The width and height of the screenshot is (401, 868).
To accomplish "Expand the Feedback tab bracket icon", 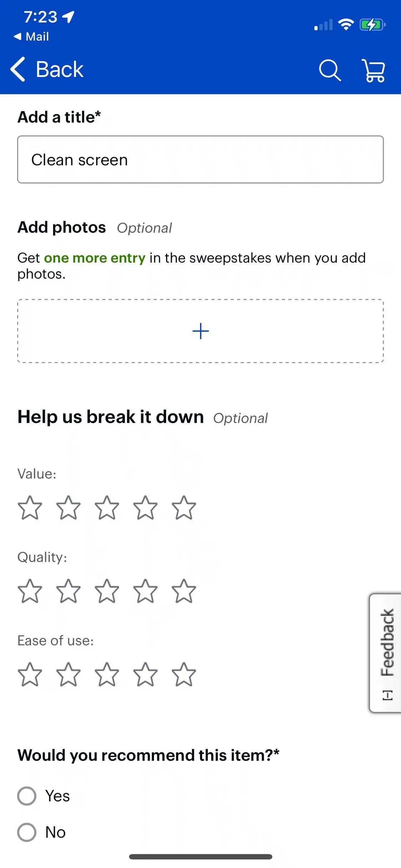I will (387, 695).
